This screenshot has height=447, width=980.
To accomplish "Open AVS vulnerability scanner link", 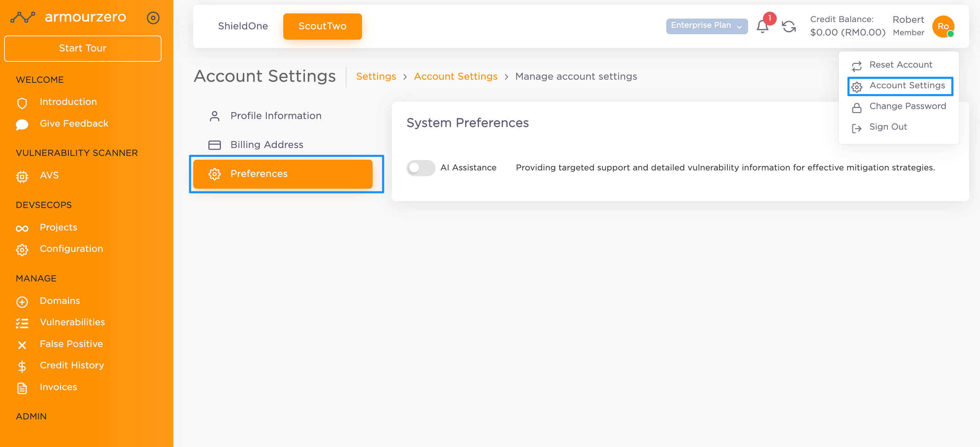I will point(49,175).
